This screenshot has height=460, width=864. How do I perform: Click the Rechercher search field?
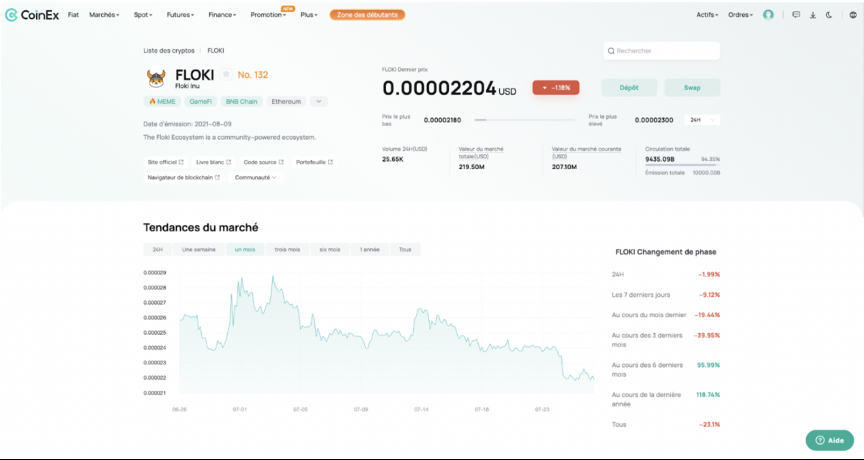click(661, 51)
